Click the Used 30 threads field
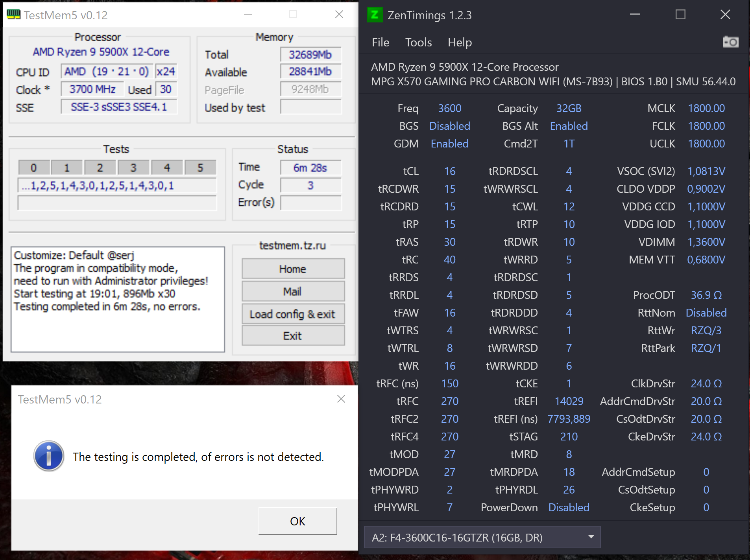 tap(166, 89)
